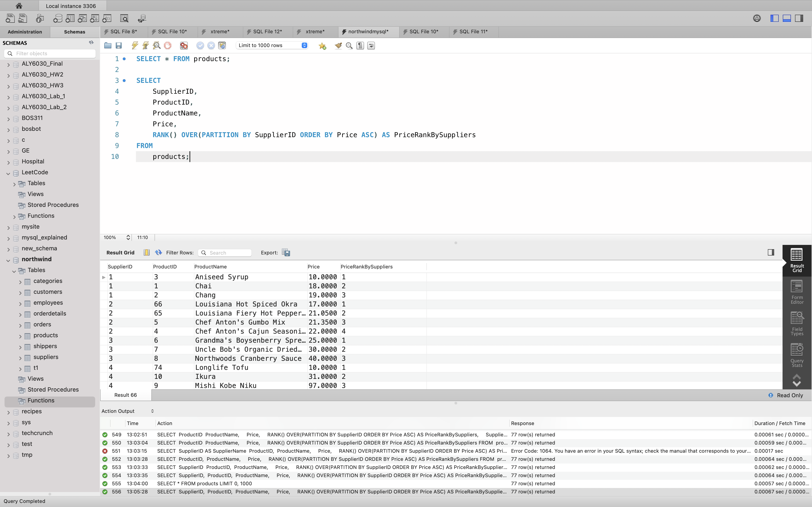The width and height of the screenshot is (812, 507).
Task: Toggle auto-commit mode button
Action: (222, 45)
